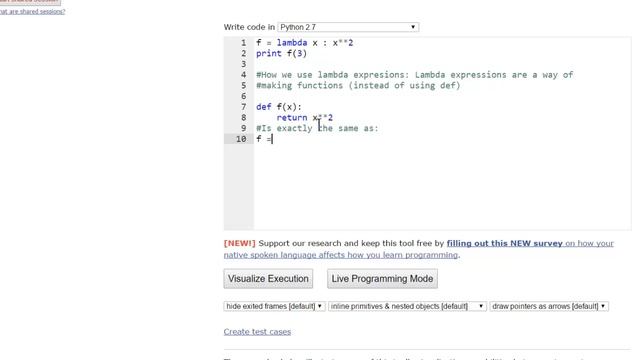Screen dimensions: 640x360
Task: Open the hide exited frames dropdown
Action: pos(274,306)
